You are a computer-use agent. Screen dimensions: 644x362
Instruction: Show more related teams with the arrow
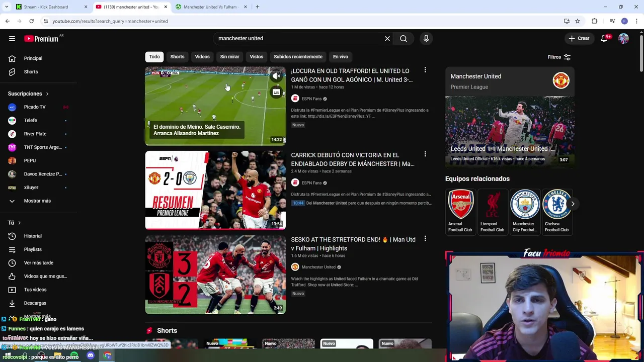573,204
